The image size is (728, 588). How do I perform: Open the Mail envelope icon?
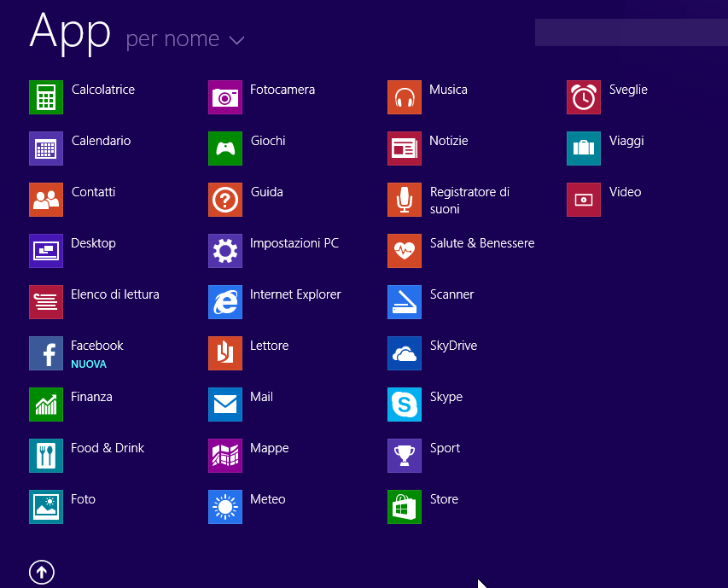pos(225,405)
